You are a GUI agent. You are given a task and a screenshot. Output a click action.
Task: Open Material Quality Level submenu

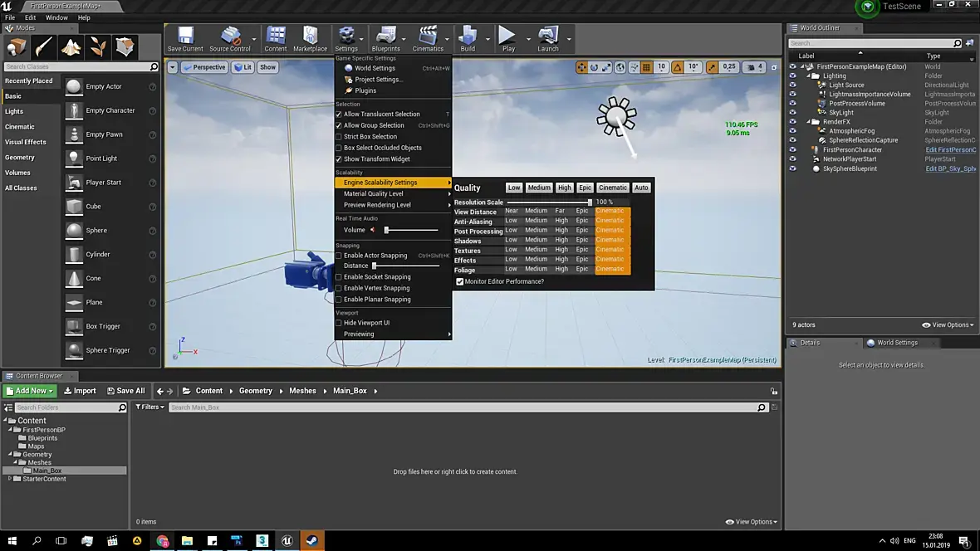[393, 193]
